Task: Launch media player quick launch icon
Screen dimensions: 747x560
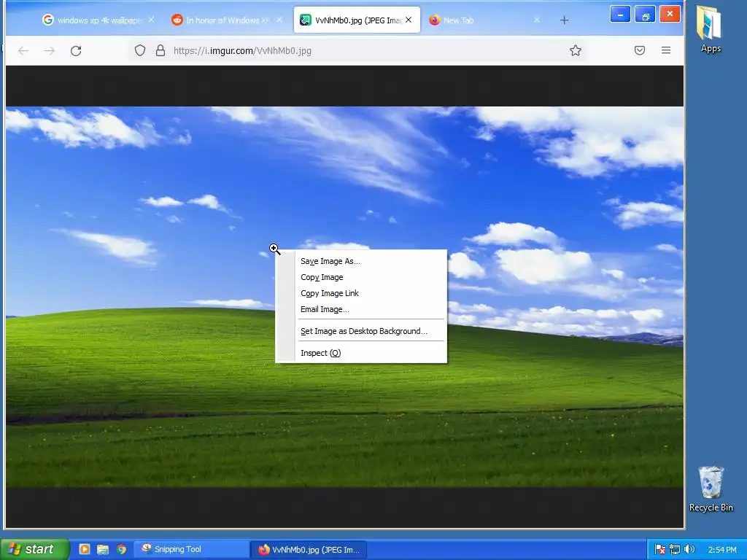Action: [85, 549]
